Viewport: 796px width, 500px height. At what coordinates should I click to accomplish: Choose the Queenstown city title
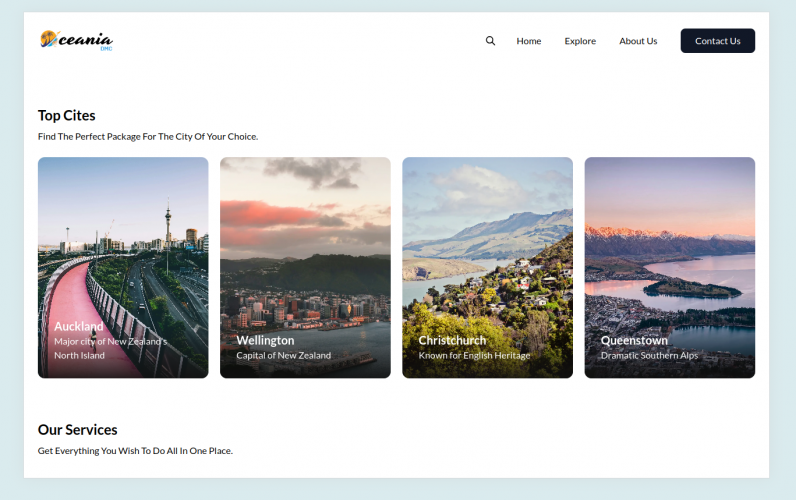pos(634,340)
